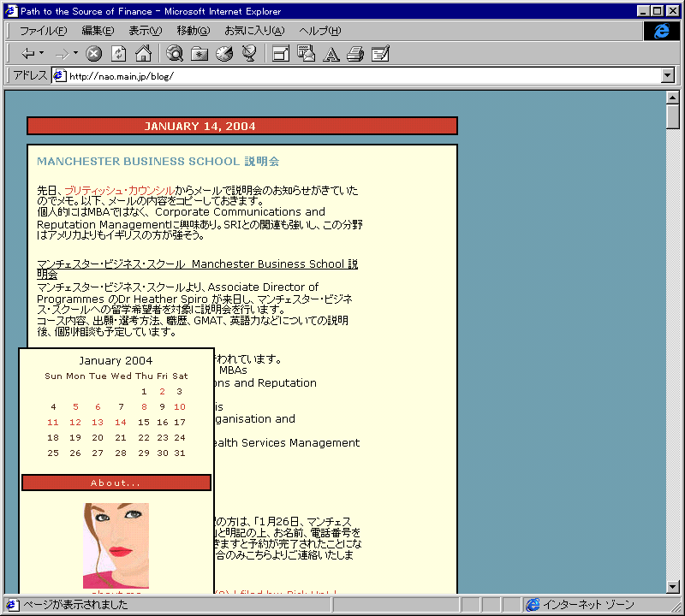Open calendar date 5 link
Screen dimensions: 685x616
(75, 407)
